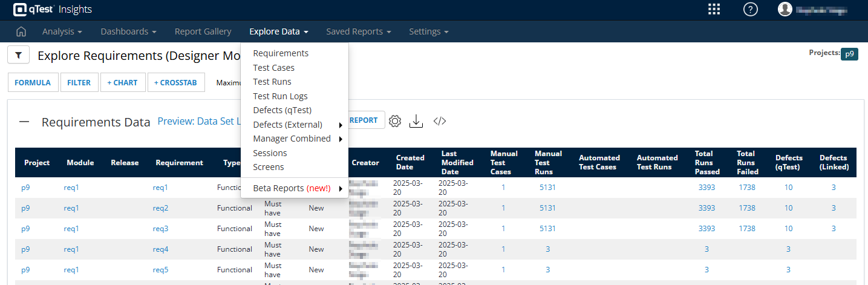The width and height of the screenshot is (868, 285).
Task: Open the Help question mark icon
Action: [x=750, y=9]
